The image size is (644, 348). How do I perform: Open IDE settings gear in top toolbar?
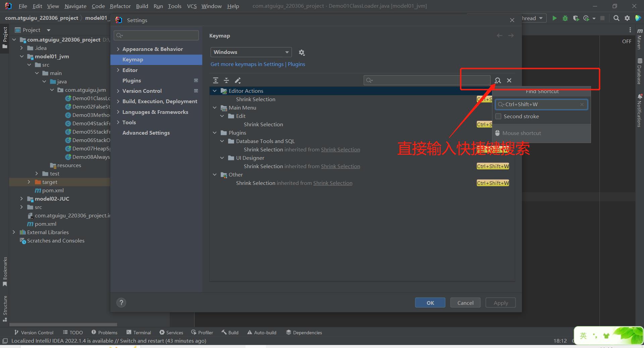pos(627,18)
